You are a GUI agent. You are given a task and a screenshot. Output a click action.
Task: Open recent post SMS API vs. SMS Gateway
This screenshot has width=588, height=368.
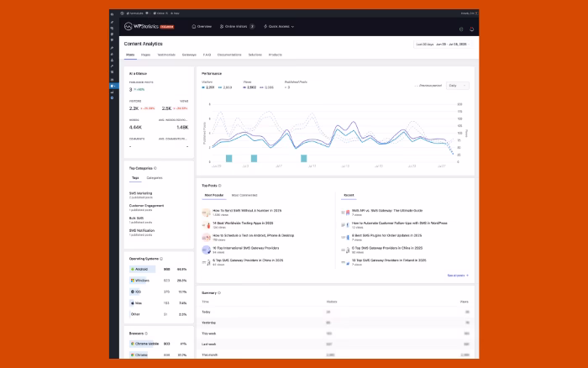tap(387, 210)
